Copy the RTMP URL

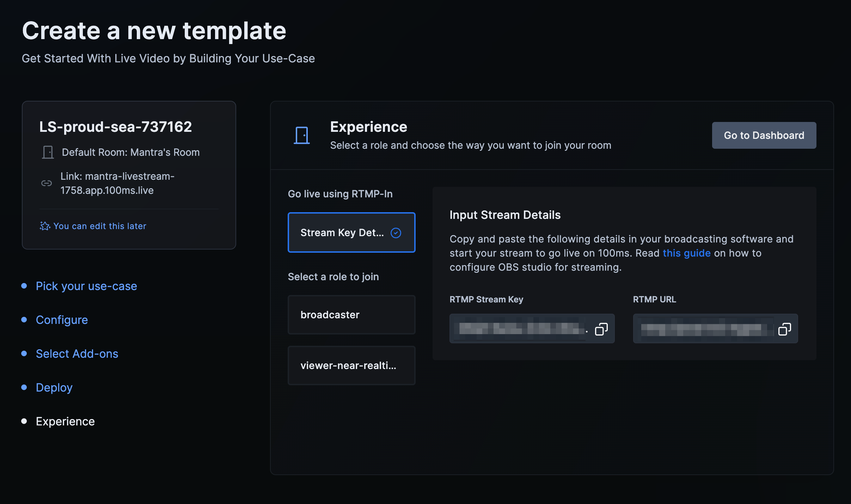click(784, 328)
